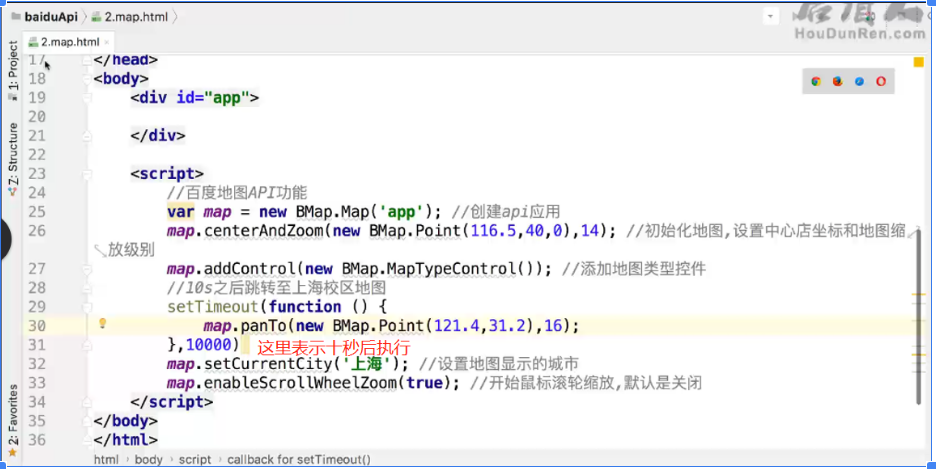The height and width of the screenshot is (469, 936).
Task: Click the true argument on line 33
Action: click(424, 383)
